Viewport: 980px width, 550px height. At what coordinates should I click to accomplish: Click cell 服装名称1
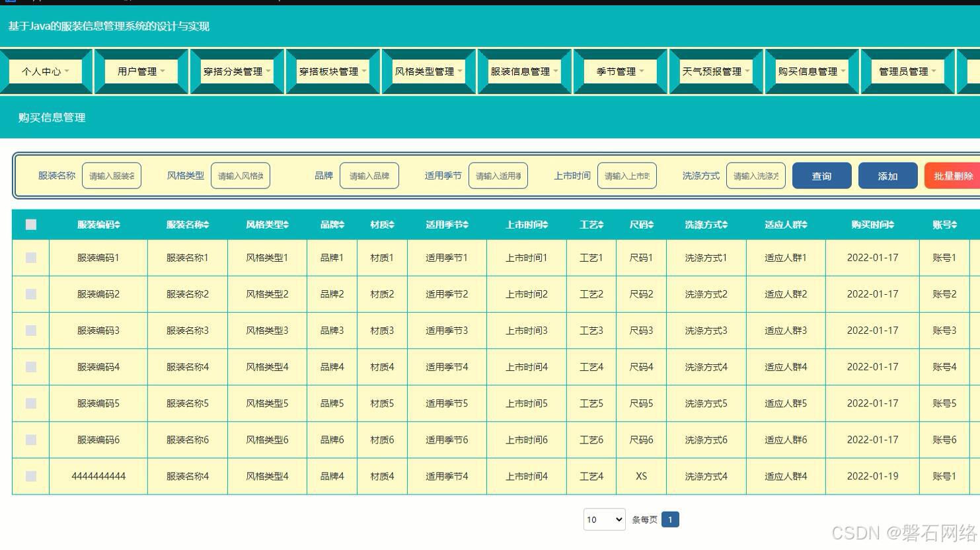[188, 258]
